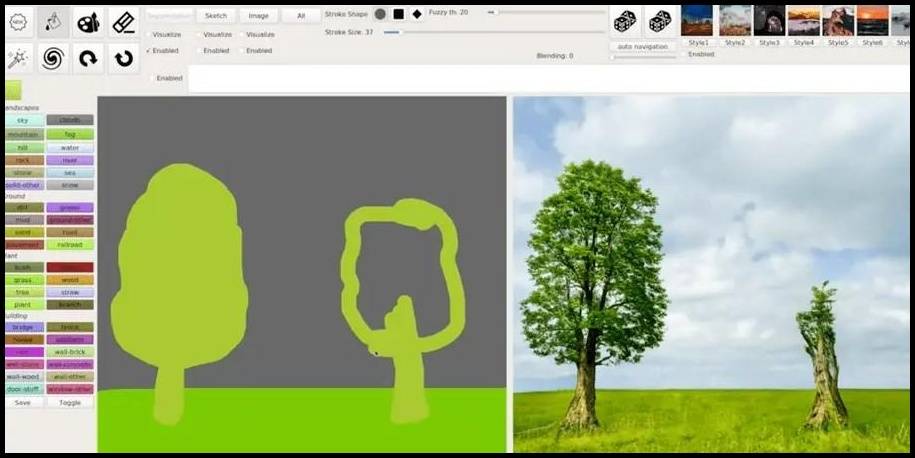Toggle the Enabled checkbox below Style1
Viewport: 915px width, 458px height.
698,54
